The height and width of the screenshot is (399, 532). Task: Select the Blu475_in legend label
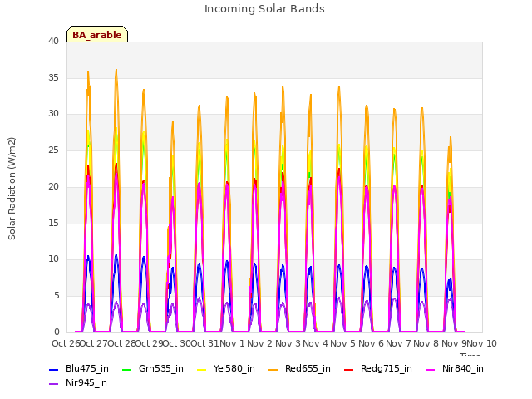pyautogui.click(x=87, y=368)
